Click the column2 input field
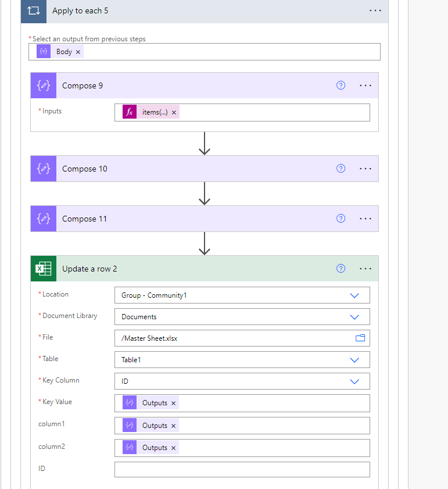Image resolution: width=448 pixels, height=489 pixels. [x=273, y=448]
